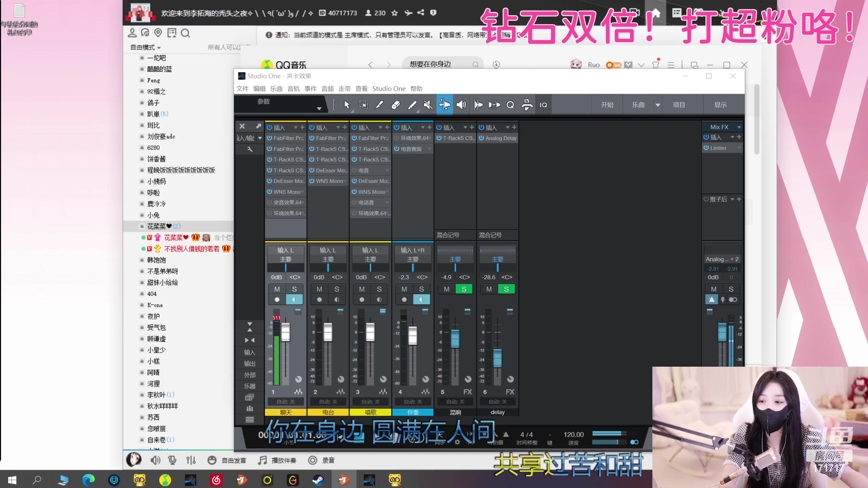
Task: Toggle the Limiter plugin power in Mix FX
Action: pos(706,148)
